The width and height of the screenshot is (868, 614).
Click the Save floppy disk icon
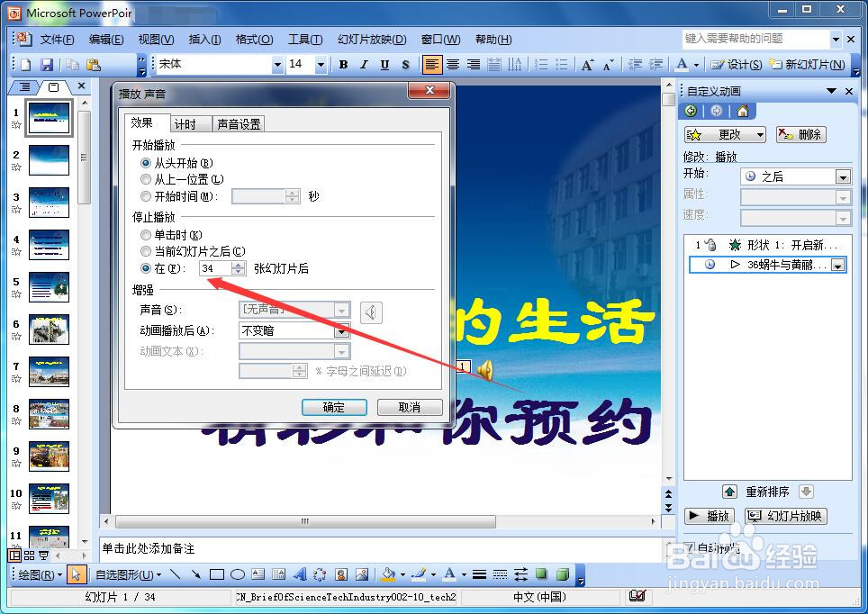[x=47, y=65]
